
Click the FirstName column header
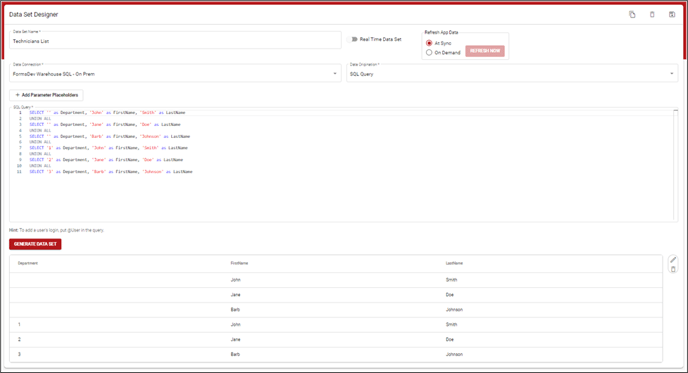click(239, 263)
